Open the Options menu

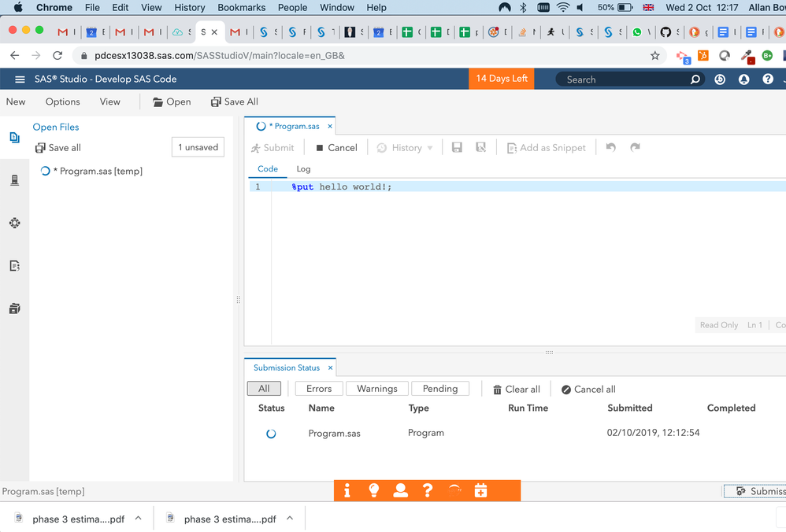click(62, 102)
